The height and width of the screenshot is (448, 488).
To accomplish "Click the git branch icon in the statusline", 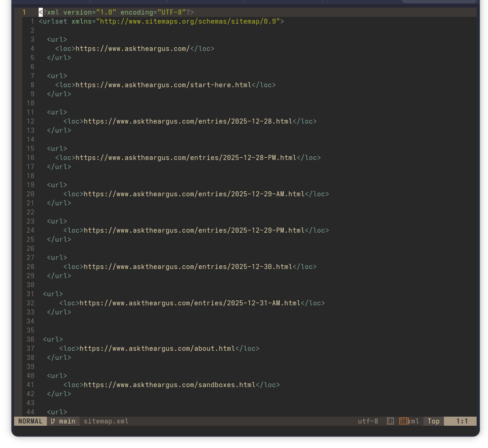I will pos(53,421).
